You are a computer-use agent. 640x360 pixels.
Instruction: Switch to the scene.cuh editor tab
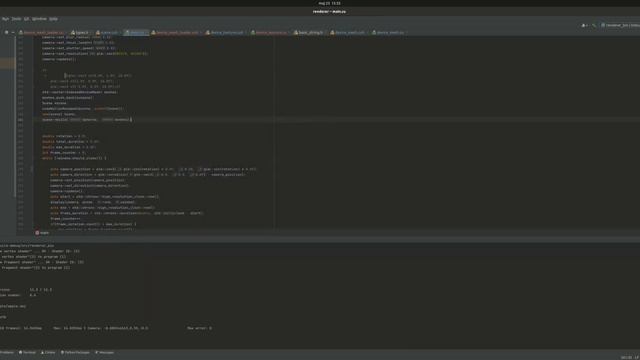108,32
